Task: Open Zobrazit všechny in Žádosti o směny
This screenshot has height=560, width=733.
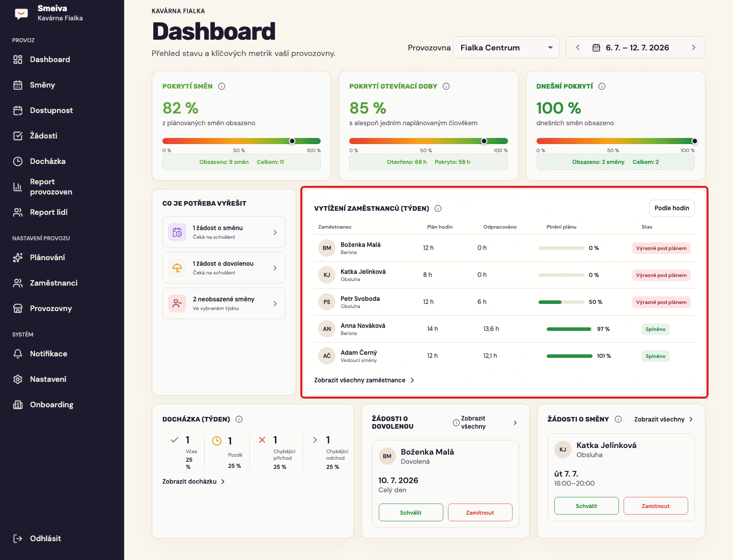Action: (x=664, y=419)
